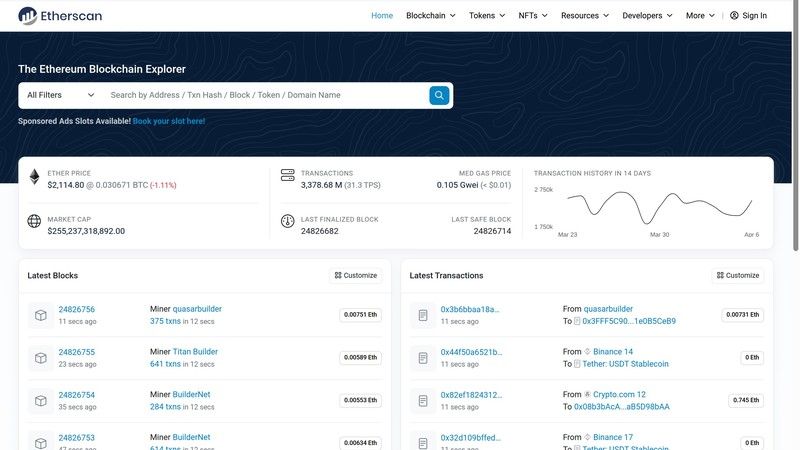
Task: Expand the Tokens menu
Action: coord(487,15)
